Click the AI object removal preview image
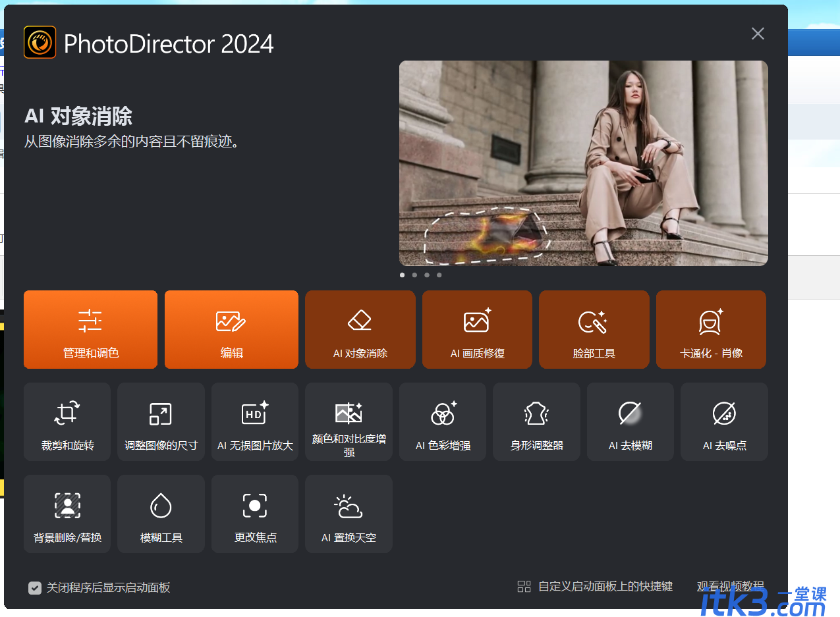The width and height of the screenshot is (840, 617). (x=583, y=163)
